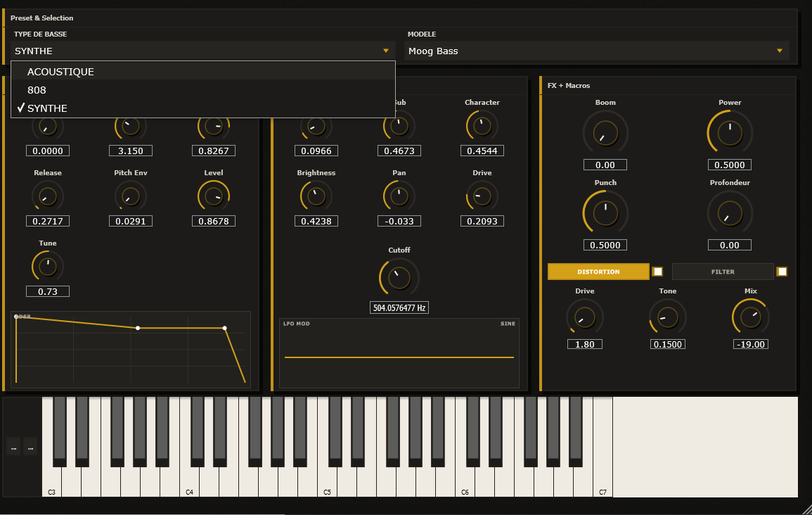Click the Punch knob
This screenshot has height=515, width=812.
(605, 212)
